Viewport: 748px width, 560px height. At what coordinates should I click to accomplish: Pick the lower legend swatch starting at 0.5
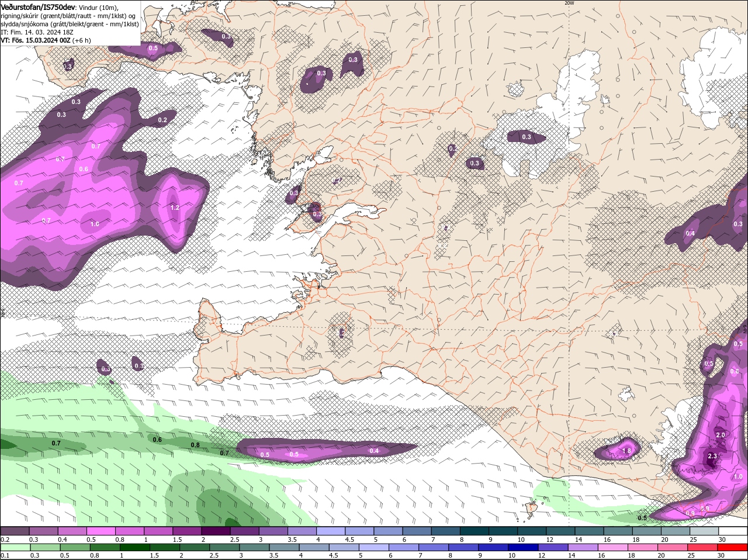75,548
